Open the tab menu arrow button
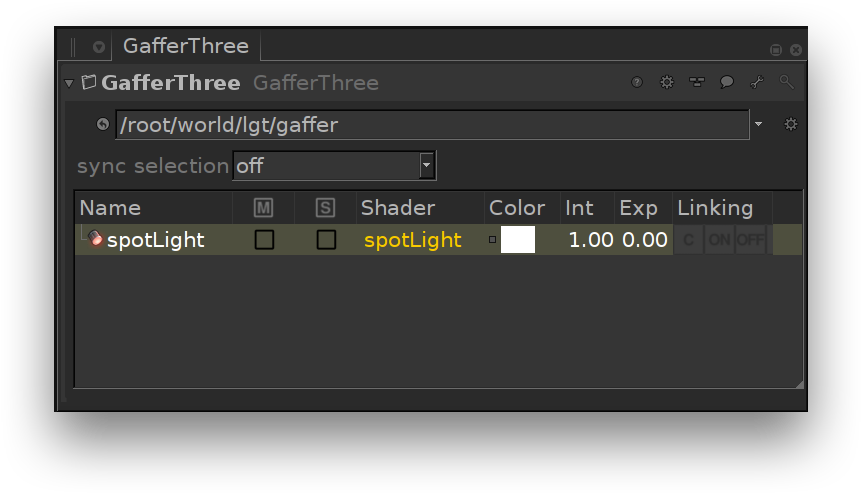Viewport: 862px width, 494px height. tap(99, 47)
